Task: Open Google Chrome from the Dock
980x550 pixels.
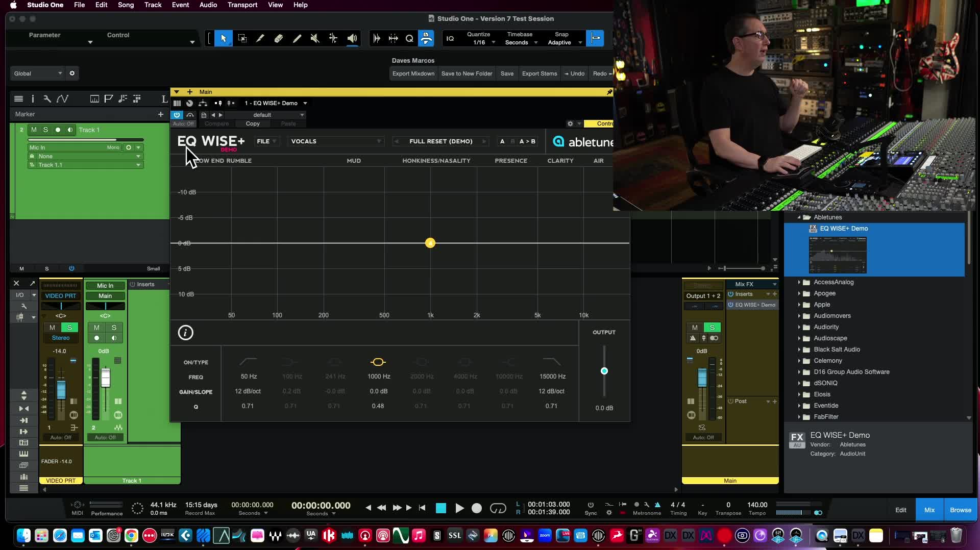Action: point(131,535)
